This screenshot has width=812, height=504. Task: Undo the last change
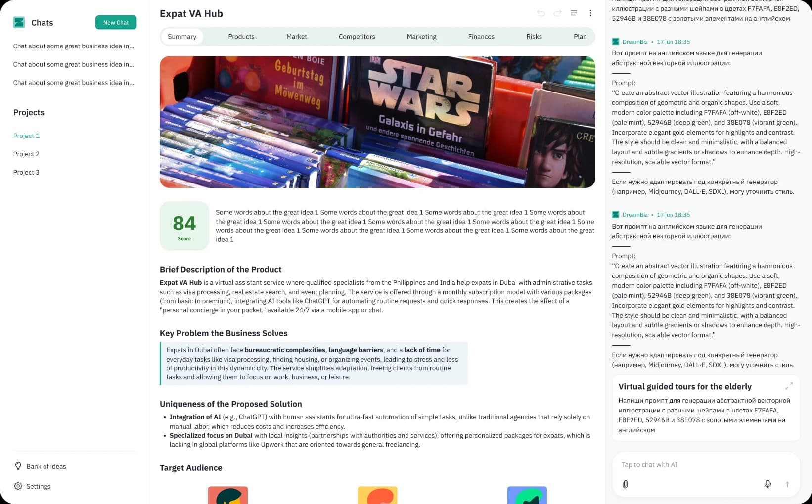541,13
